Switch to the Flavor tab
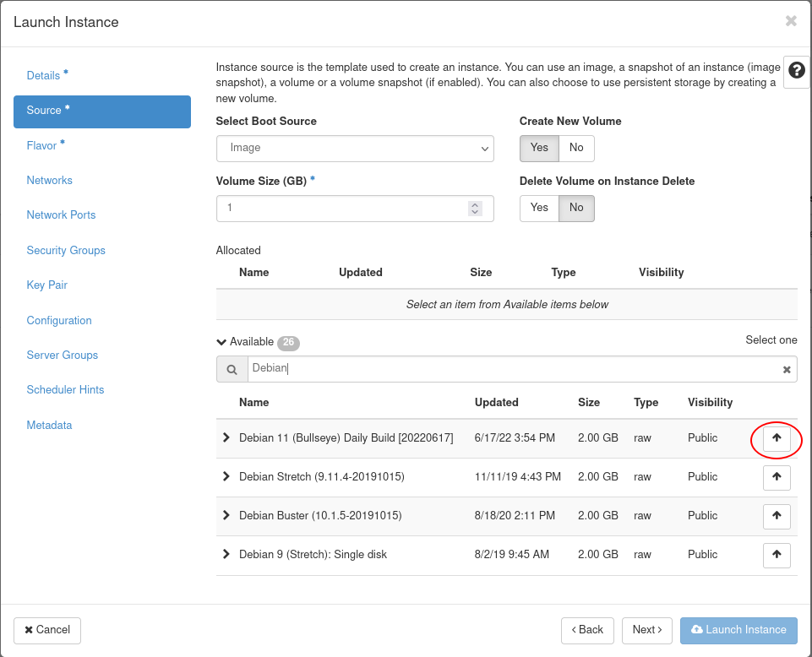 [42, 145]
